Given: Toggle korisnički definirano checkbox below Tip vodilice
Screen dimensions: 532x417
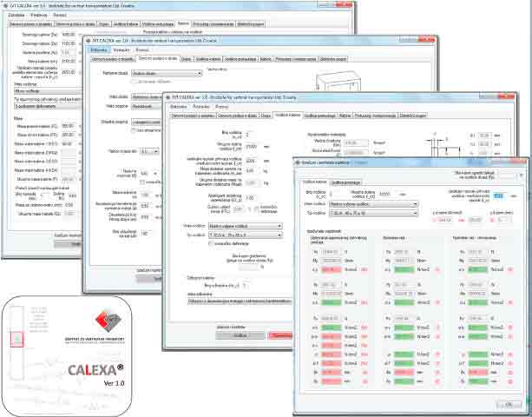Looking at the screenshot, I should click(211, 244).
